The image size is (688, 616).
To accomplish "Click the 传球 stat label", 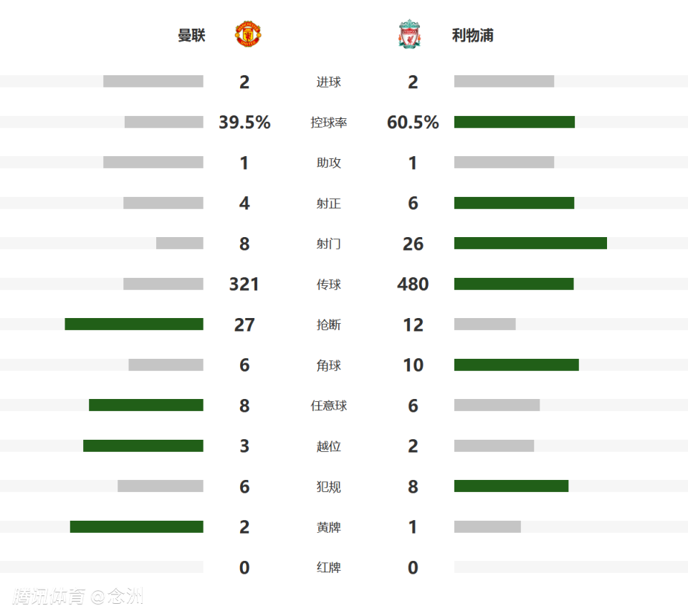I will pyautogui.click(x=329, y=284).
